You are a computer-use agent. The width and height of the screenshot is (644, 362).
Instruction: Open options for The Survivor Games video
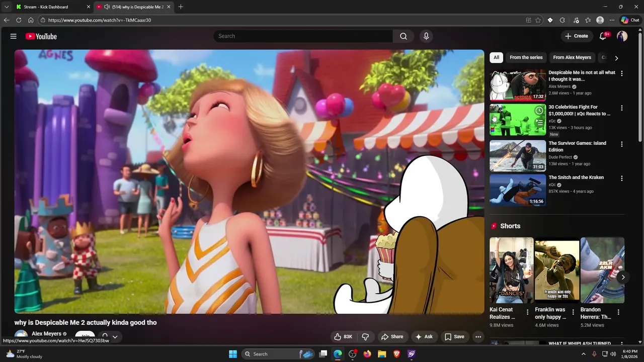pos(622,144)
